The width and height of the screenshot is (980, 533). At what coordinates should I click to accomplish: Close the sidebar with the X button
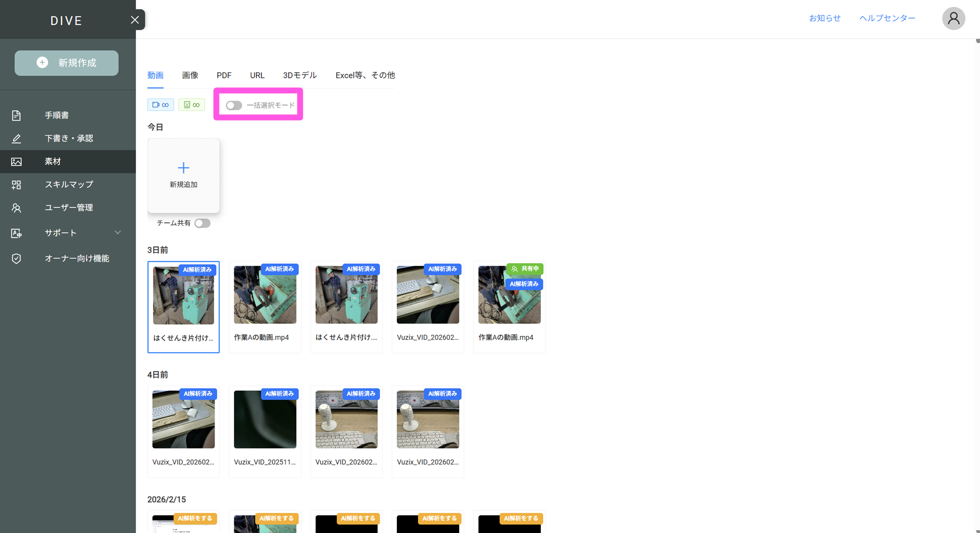[135, 20]
